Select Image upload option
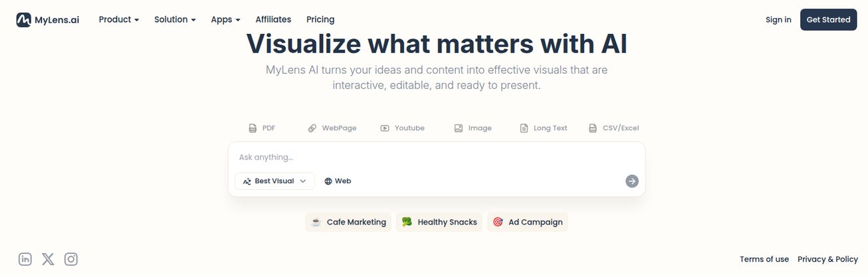This screenshot has width=868, height=275. (473, 128)
